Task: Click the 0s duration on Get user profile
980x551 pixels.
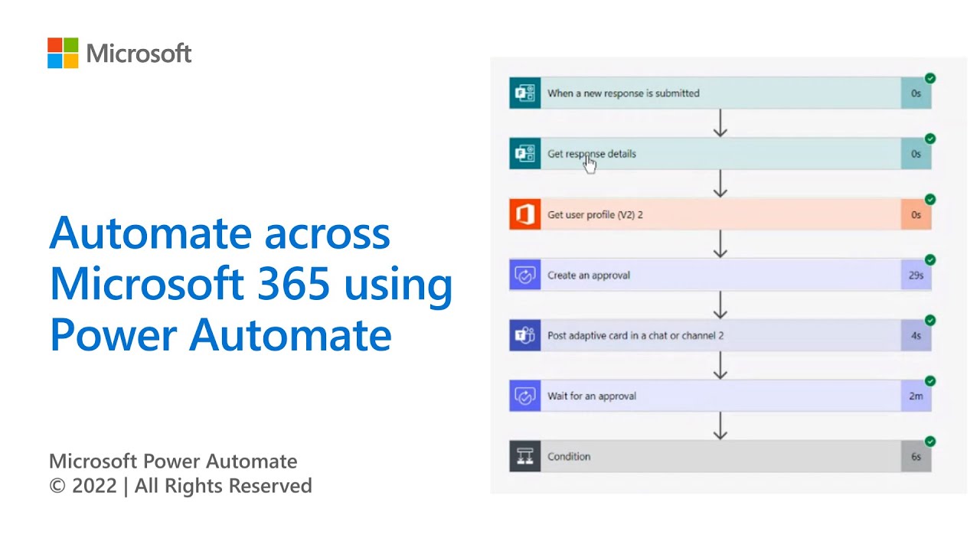Action: (x=916, y=214)
